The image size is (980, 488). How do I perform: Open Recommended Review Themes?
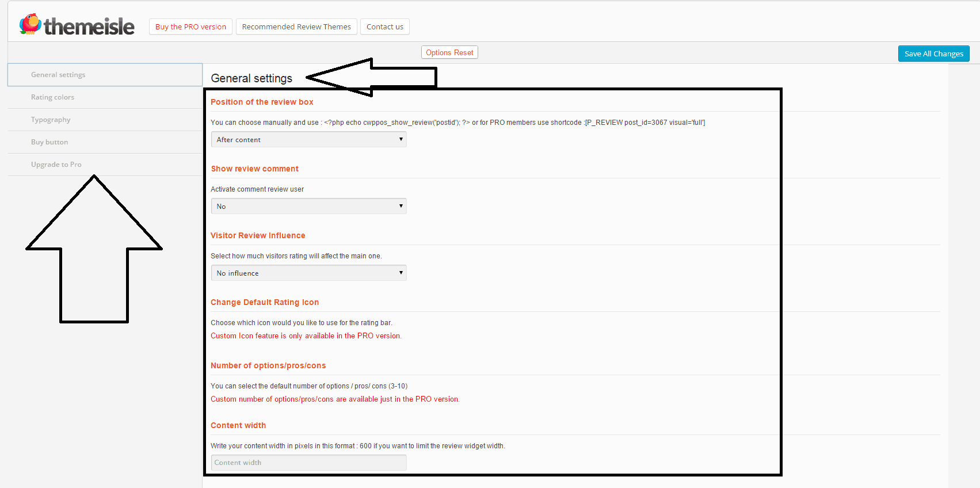[296, 27]
